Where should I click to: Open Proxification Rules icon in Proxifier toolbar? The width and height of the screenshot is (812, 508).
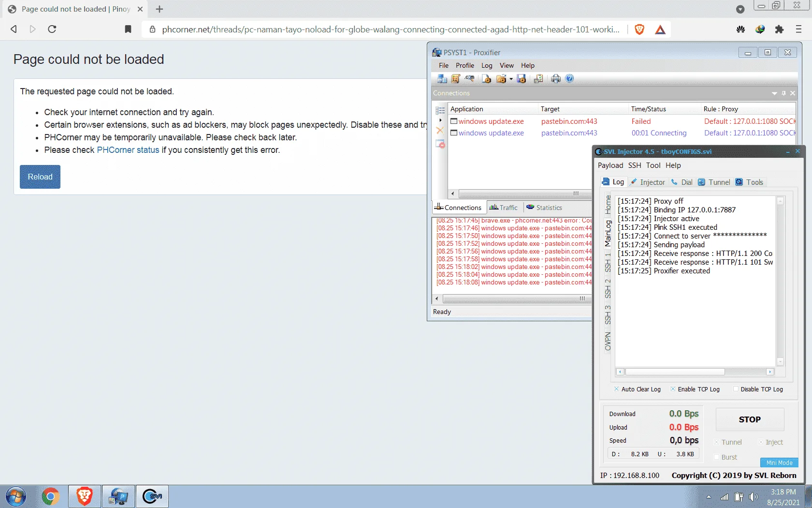[x=455, y=79]
